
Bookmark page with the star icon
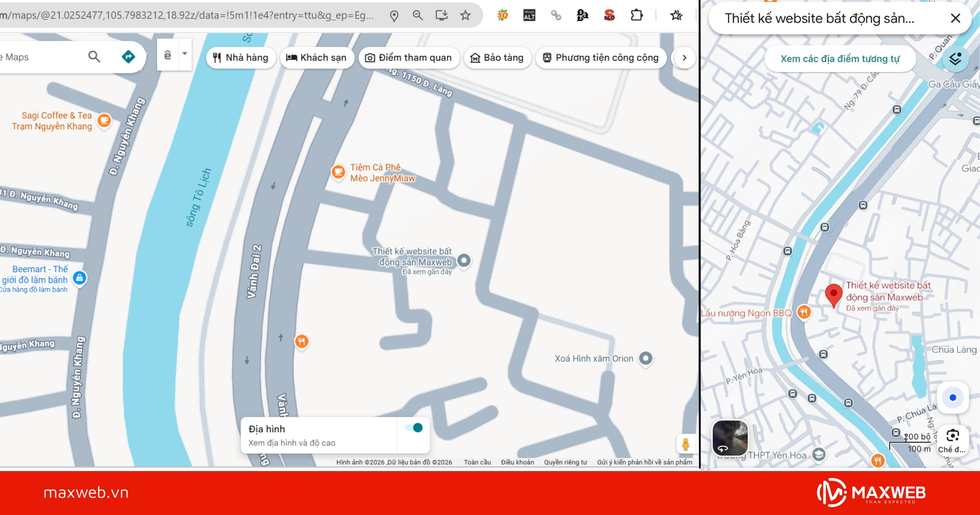(x=465, y=15)
